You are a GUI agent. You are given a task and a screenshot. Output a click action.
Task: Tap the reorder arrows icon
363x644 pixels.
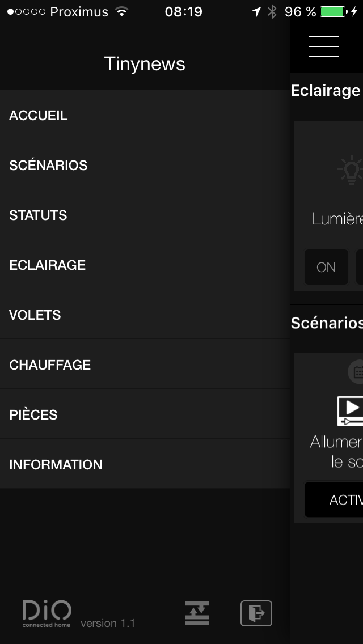pyautogui.click(x=197, y=613)
